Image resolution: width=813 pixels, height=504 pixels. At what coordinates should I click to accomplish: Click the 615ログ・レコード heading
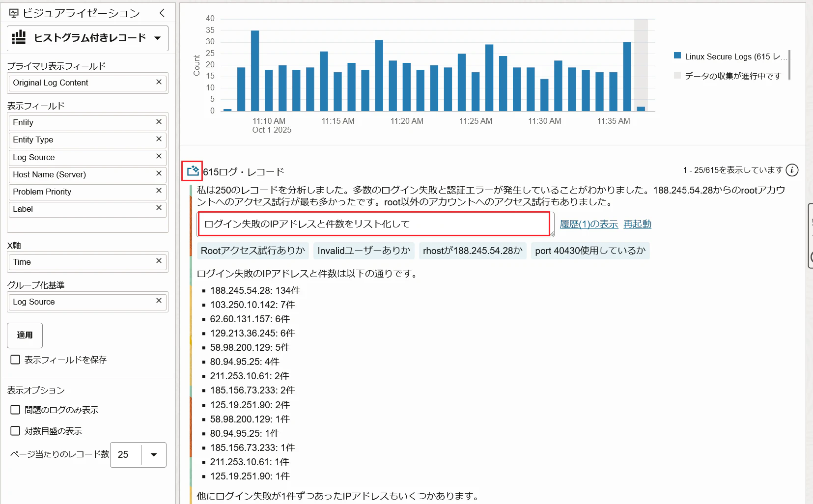pos(244,172)
